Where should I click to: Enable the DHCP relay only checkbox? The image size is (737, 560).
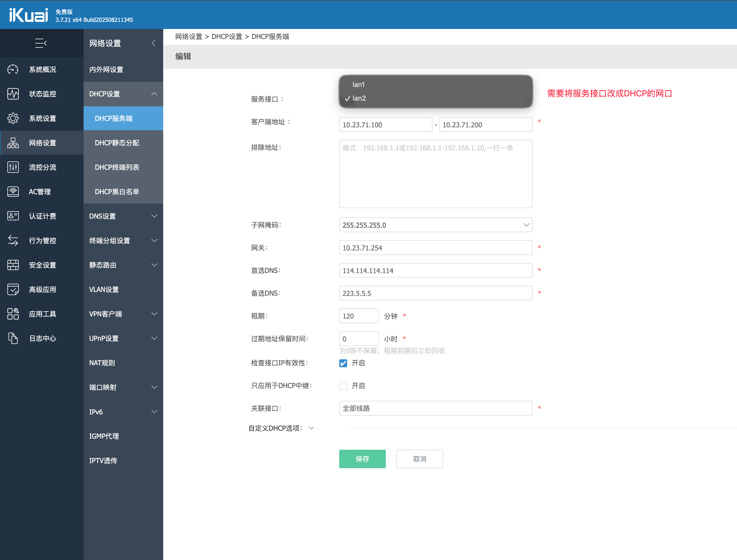(x=343, y=386)
